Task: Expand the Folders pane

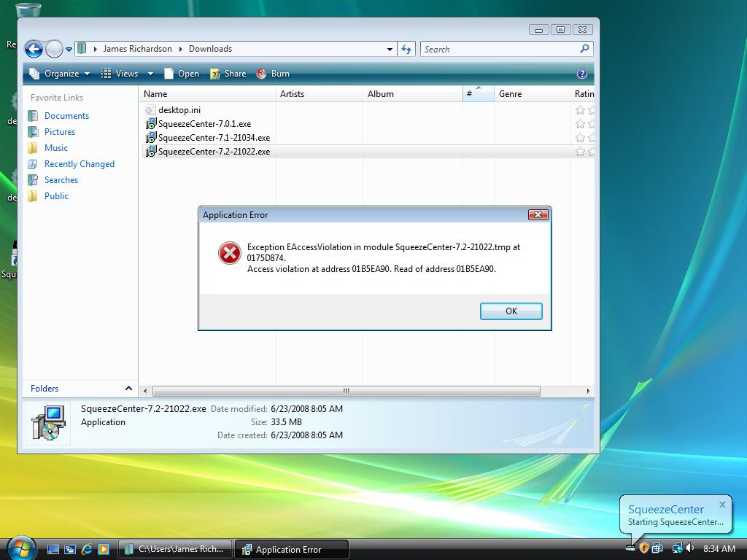Action: click(x=128, y=389)
